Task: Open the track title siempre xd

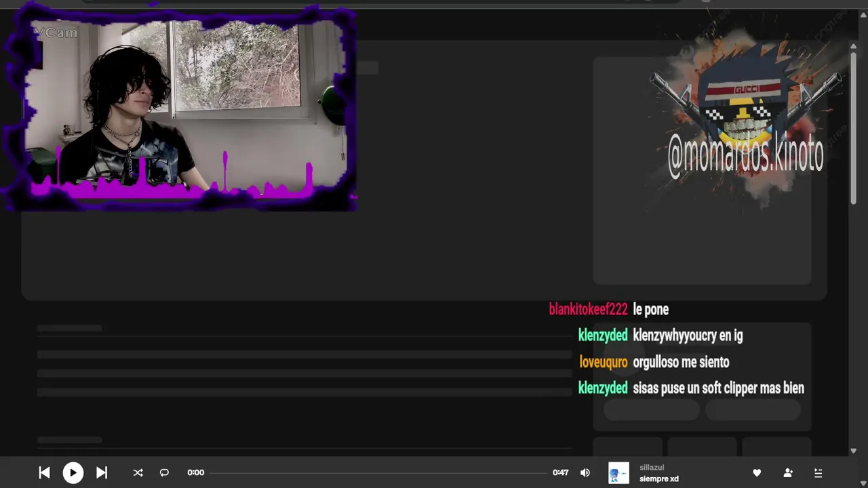Action: tap(659, 479)
